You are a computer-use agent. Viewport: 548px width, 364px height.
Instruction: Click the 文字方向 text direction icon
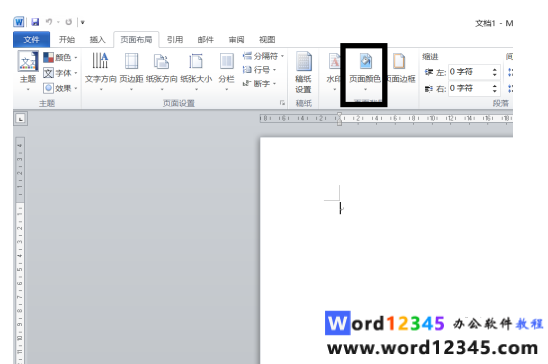(x=100, y=61)
